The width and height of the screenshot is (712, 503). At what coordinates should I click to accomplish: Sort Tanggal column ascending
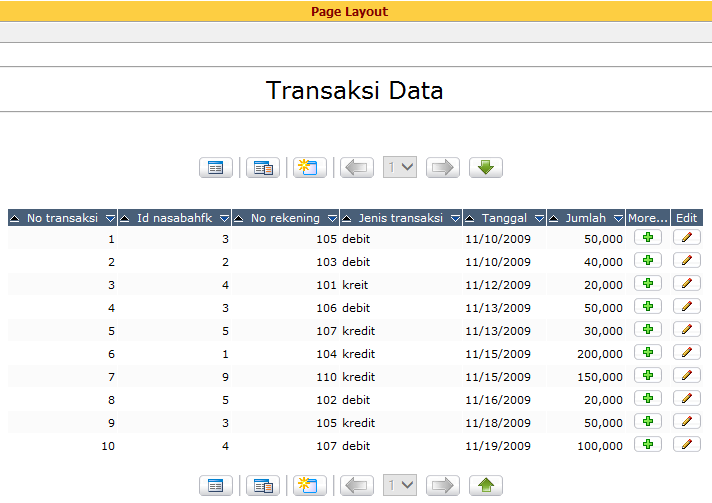(x=470, y=218)
